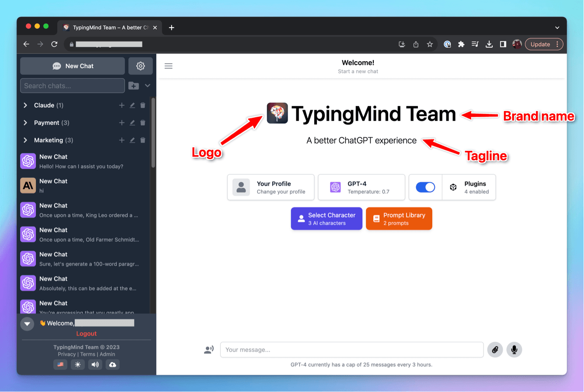Open the browser profile avatar
584x392 pixels.
point(517,44)
